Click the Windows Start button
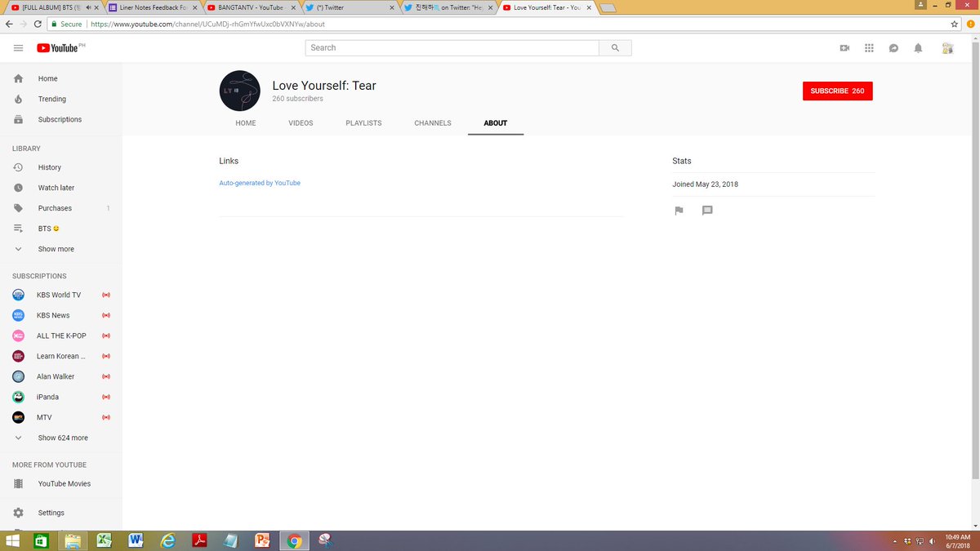Viewport: 980px width, 551px height. pos(13,540)
